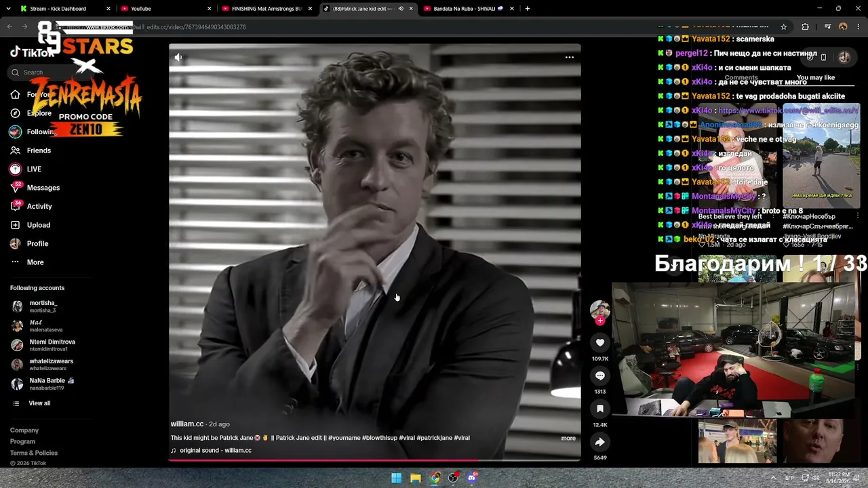Image resolution: width=868 pixels, height=488 pixels.
Task: Open mortisha_ in Following accounts
Action: pyautogui.click(x=43, y=306)
